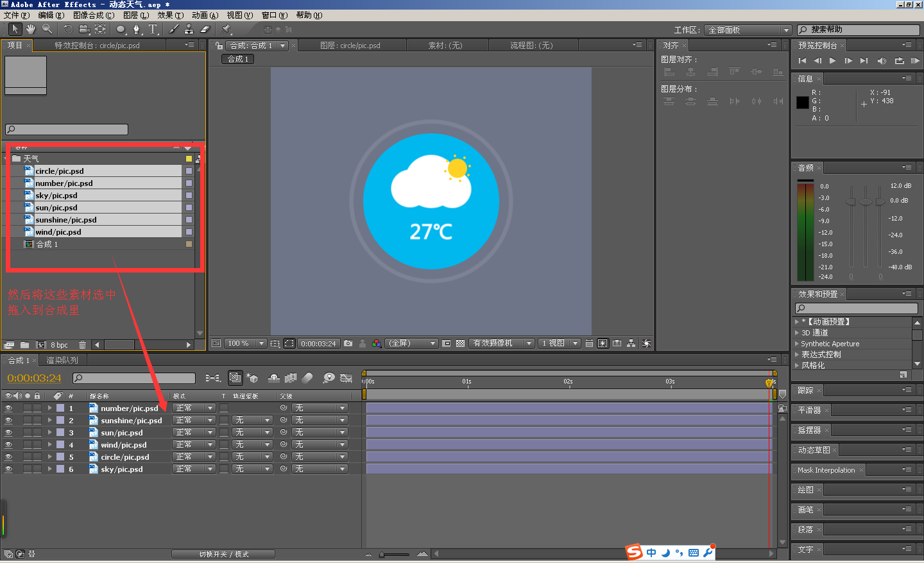This screenshot has height=563, width=924.
Task: Select the Zoom magnifier tool
Action: pos(47,29)
